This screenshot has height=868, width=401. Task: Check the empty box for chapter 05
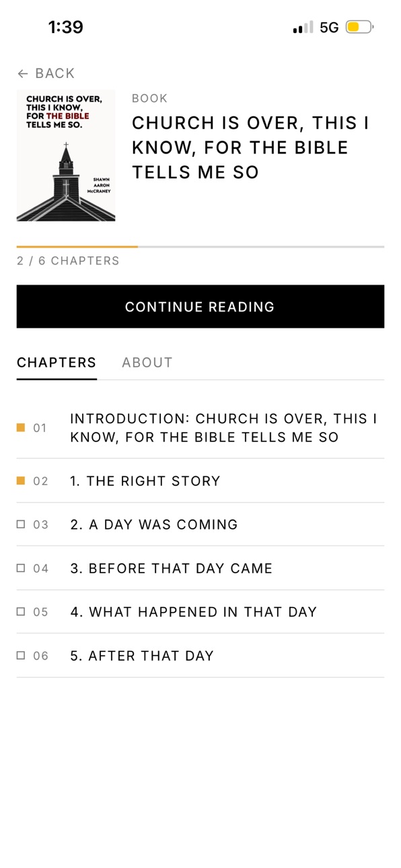pyautogui.click(x=21, y=612)
